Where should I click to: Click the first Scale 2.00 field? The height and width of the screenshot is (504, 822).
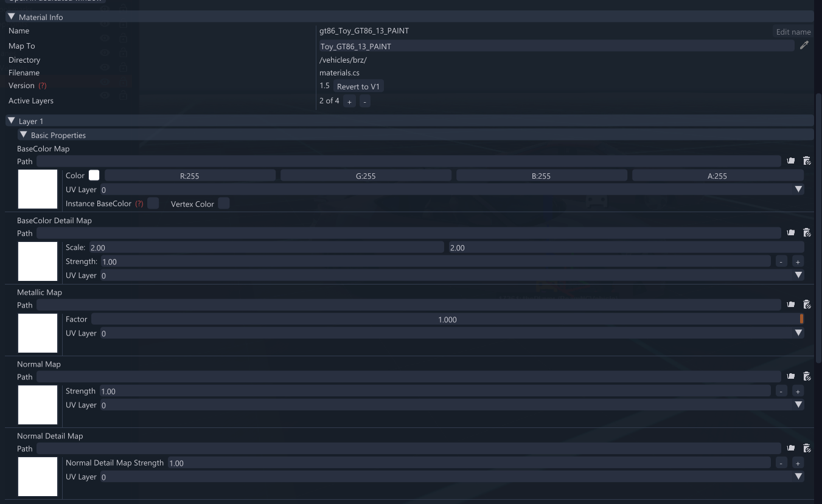266,247
